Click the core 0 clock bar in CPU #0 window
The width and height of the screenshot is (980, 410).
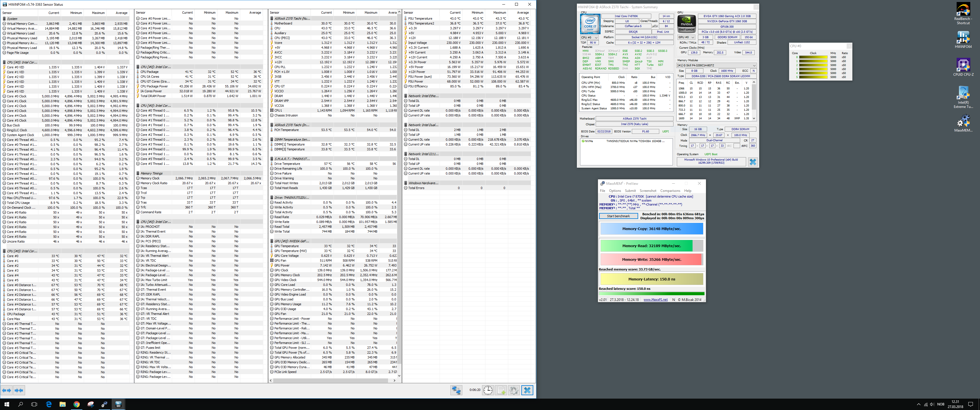click(x=813, y=57)
